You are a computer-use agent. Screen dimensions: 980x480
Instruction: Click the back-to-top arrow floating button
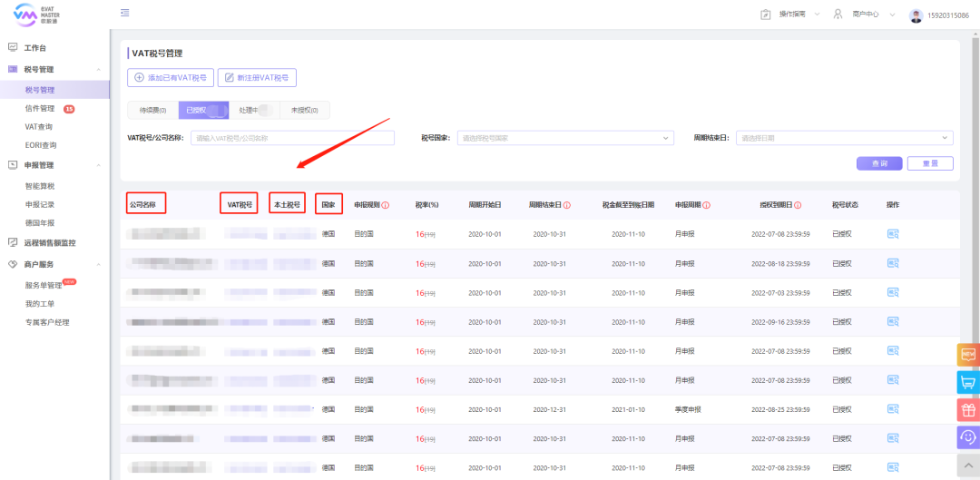(968, 465)
